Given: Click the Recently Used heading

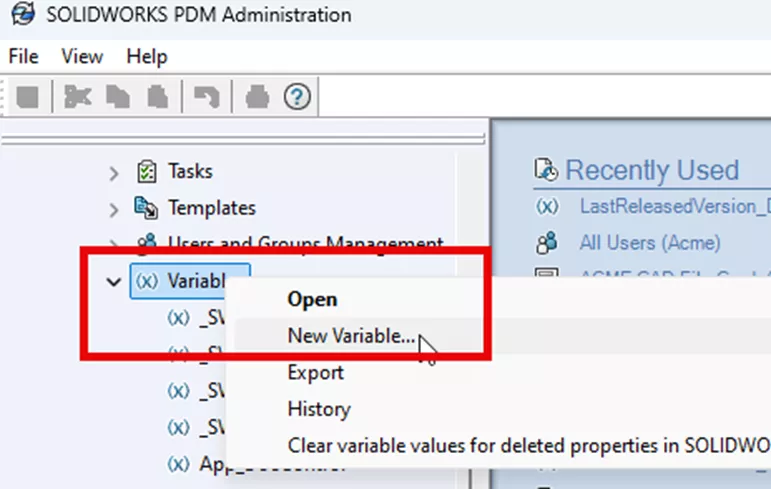Looking at the screenshot, I should pyautogui.click(x=652, y=170).
